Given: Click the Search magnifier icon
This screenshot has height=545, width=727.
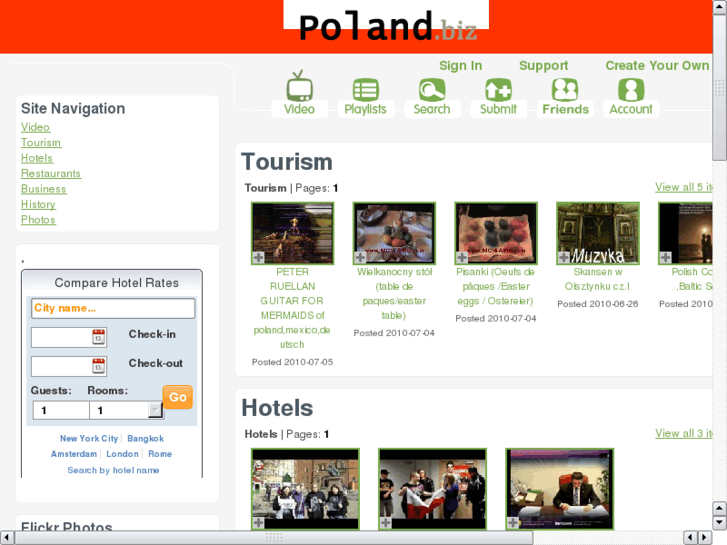Looking at the screenshot, I should pos(432,90).
